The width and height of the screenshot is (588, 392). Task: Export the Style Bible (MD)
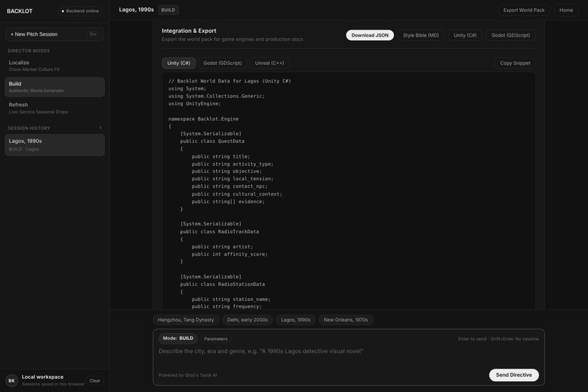[421, 35]
